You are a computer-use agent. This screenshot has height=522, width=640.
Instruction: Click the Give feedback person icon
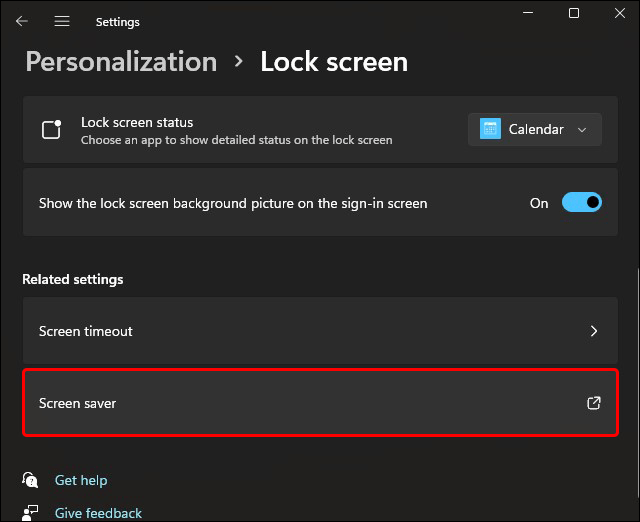[31, 512]
